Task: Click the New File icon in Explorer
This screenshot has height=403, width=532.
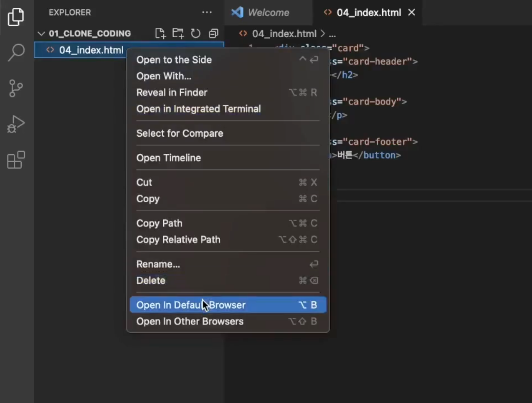Action: pos(160,33)
